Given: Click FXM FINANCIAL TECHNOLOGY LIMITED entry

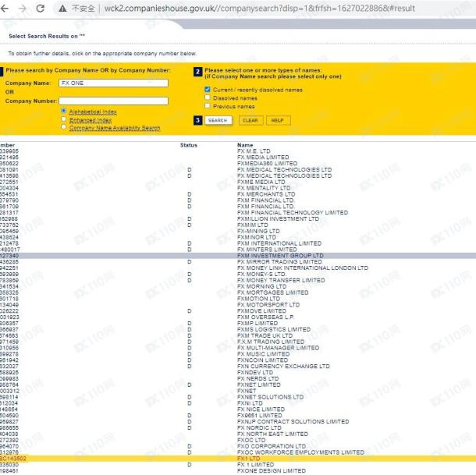Looking at the screenshot, I should click(293, 213).
